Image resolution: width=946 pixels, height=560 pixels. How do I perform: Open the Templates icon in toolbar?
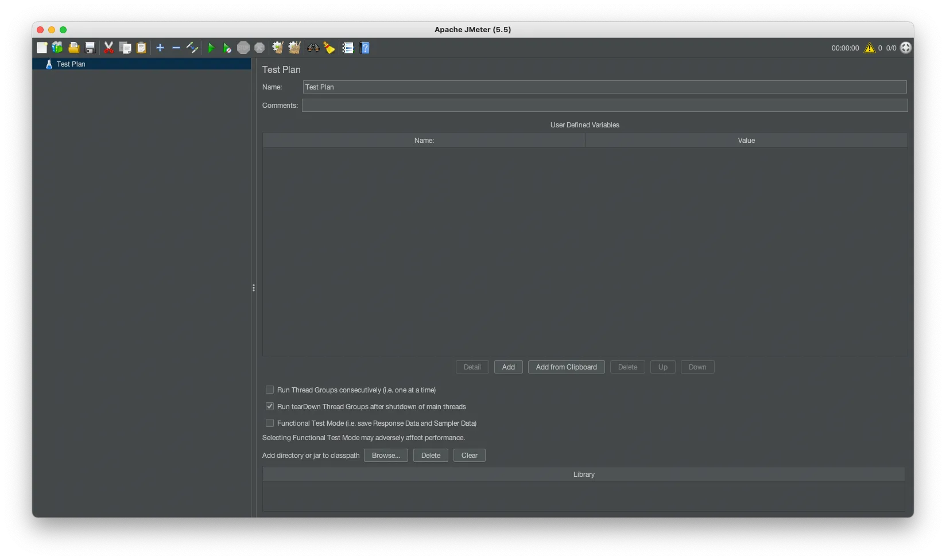click(57, 48)
